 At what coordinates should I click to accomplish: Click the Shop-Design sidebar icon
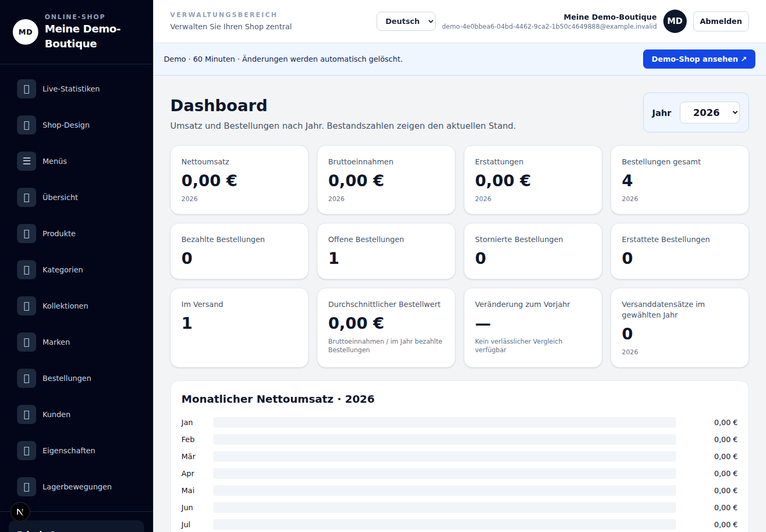(x=27, y=125)
